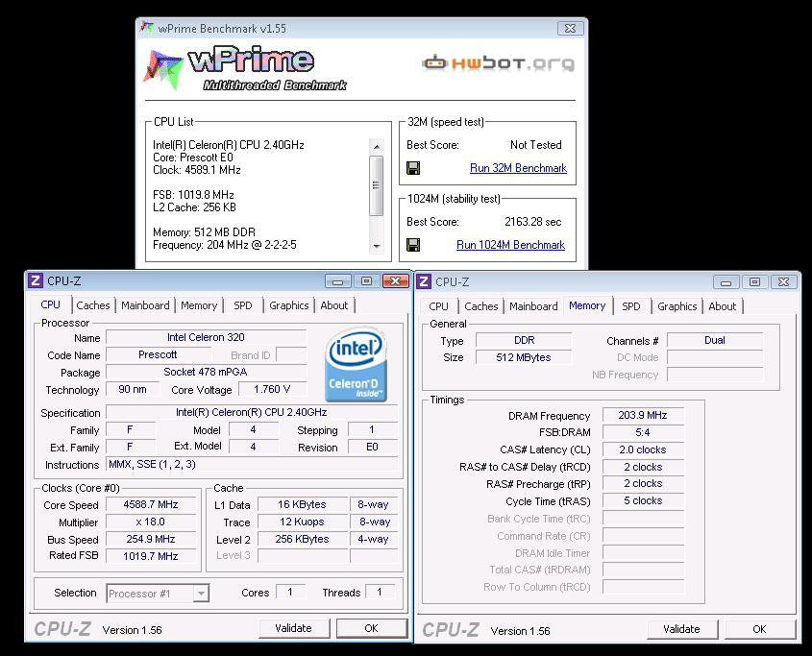Click Validate in the left CPU-Z window
812x656 pixels.
click(x=294, y=628)
